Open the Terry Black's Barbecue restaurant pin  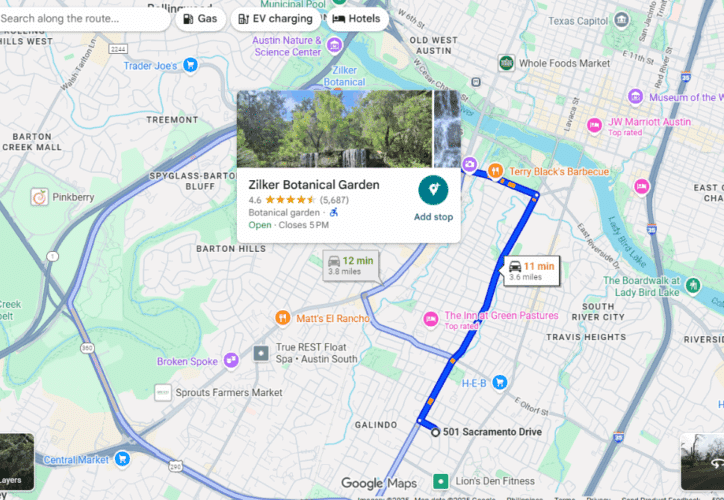point(495,171)
